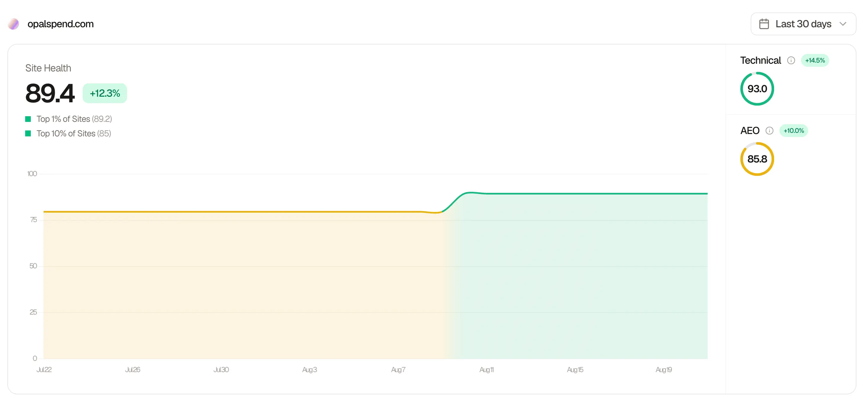The width and height of the screenshot is (868, 405).
Task: Click the 75 y-axis label
Action: click(33, 220)
